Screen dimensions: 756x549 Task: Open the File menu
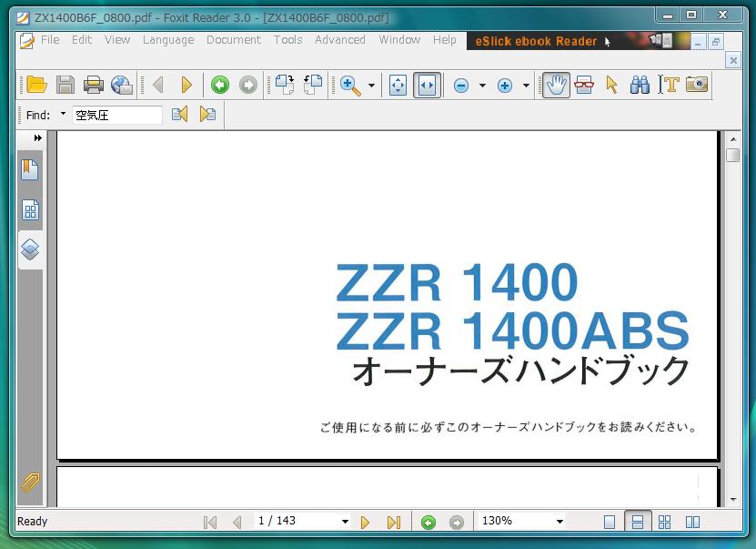[50, 39]
